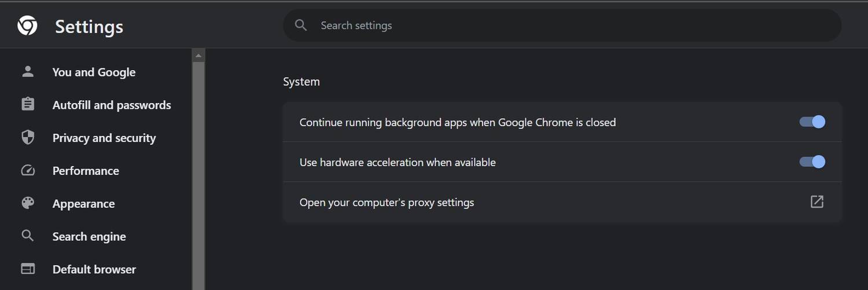Click the Default browser window icon

click(x=28, y=269)
